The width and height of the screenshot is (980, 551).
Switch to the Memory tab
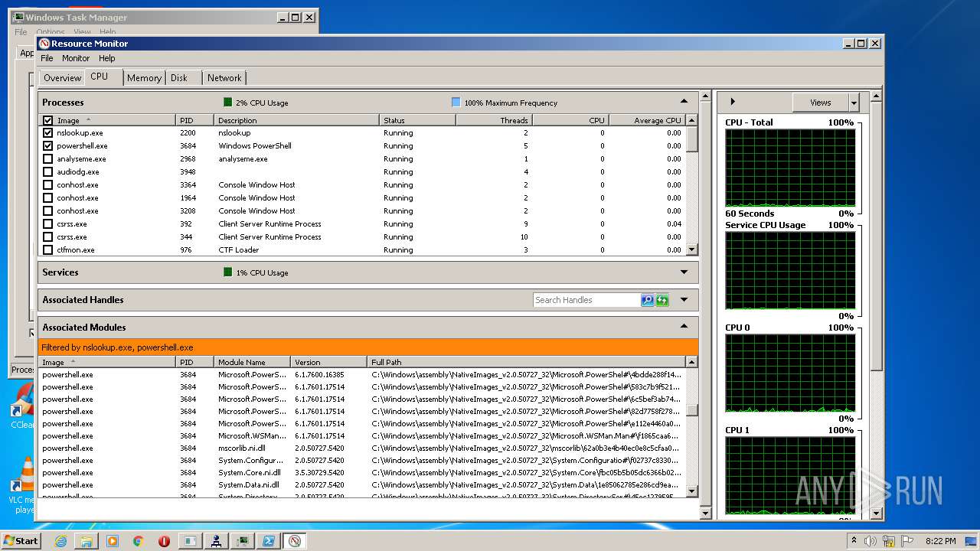pos(144,78)
